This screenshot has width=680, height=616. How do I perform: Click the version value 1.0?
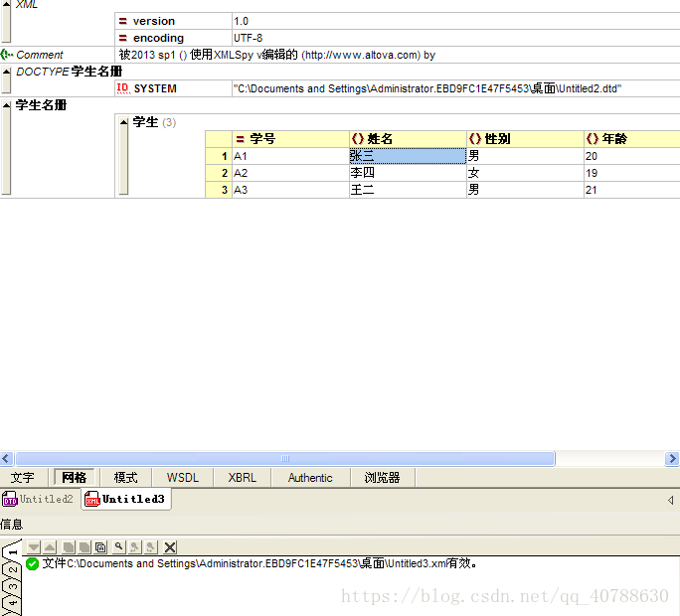tap(456, 21)
